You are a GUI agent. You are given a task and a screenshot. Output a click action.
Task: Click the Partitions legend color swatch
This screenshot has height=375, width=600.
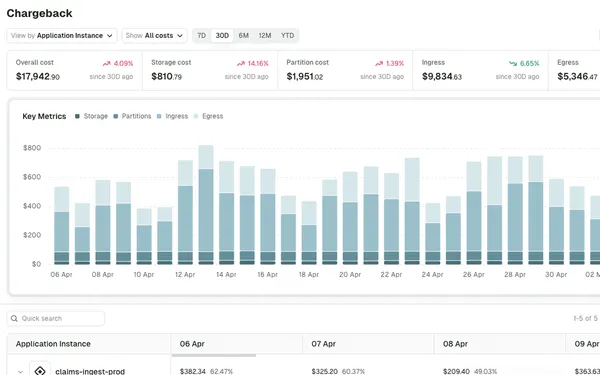(x=116, y=116)
